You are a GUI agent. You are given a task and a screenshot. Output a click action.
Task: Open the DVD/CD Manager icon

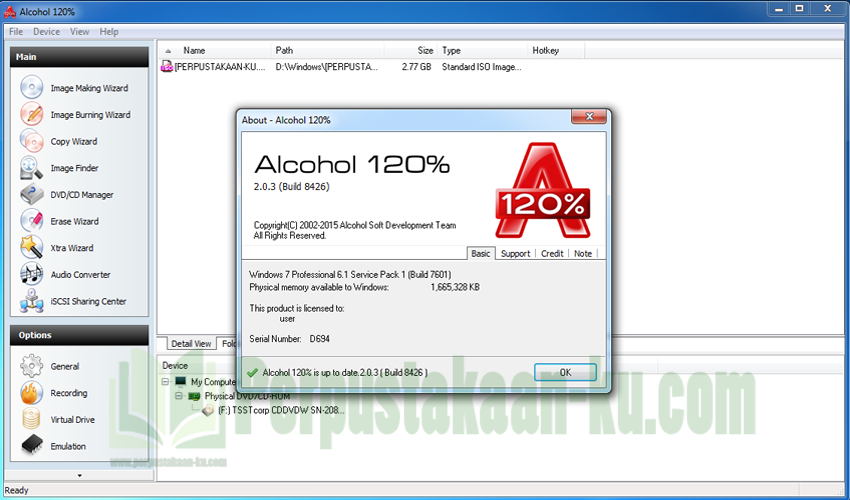(31, 194)
